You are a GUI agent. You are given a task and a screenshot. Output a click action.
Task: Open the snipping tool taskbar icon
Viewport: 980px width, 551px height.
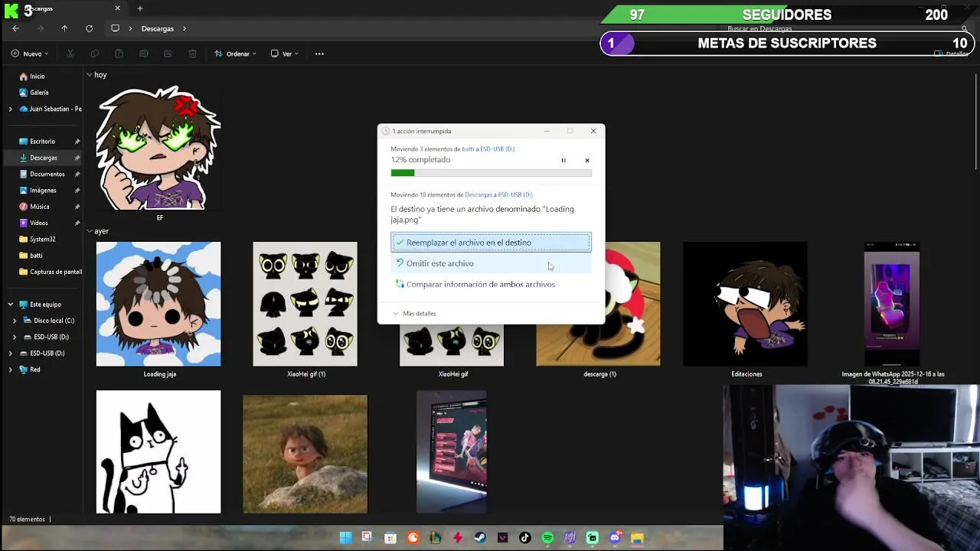pos(367,538)
